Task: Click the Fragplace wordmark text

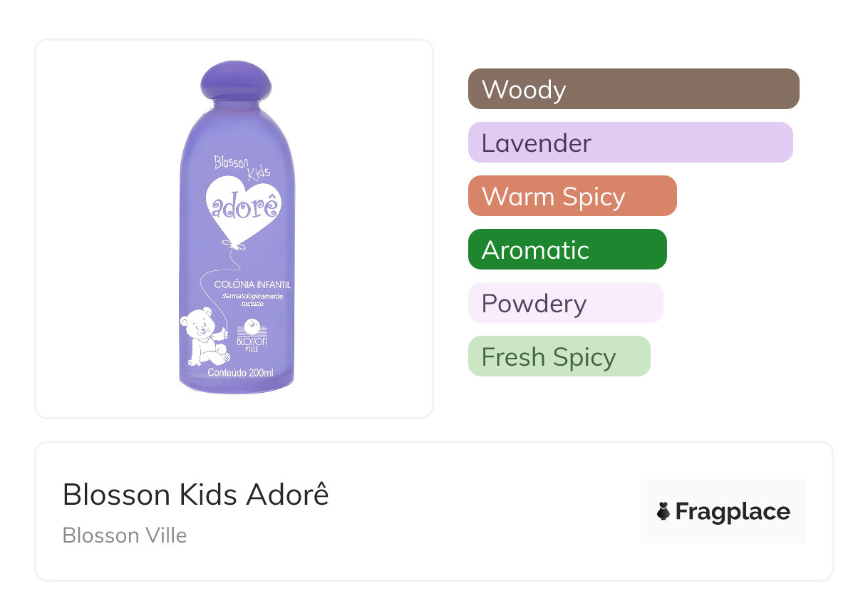Action: 732,511
